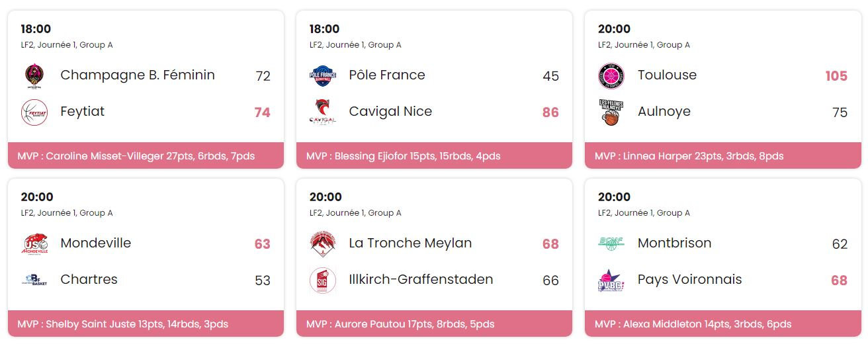The image size is (868, 346).
Task: Click the SIG Illkirch-Graffenstaden logo
Action: [323, 281]
